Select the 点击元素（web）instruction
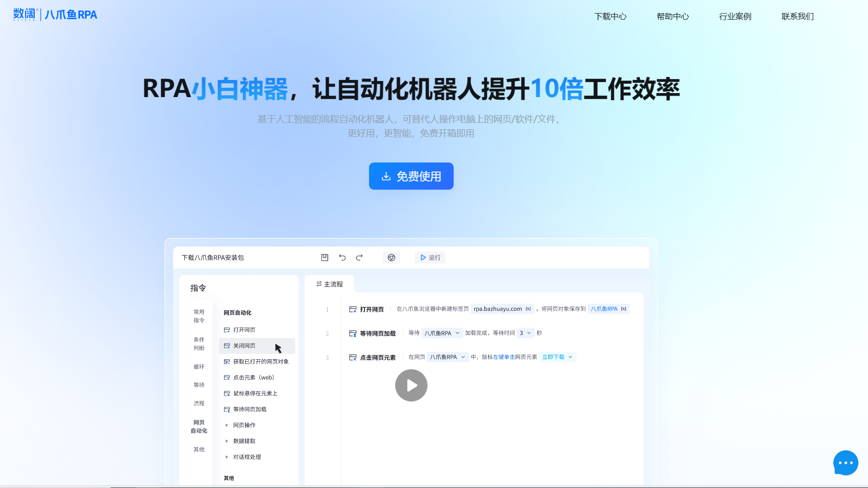868x488 pixels. coord(253,377)
